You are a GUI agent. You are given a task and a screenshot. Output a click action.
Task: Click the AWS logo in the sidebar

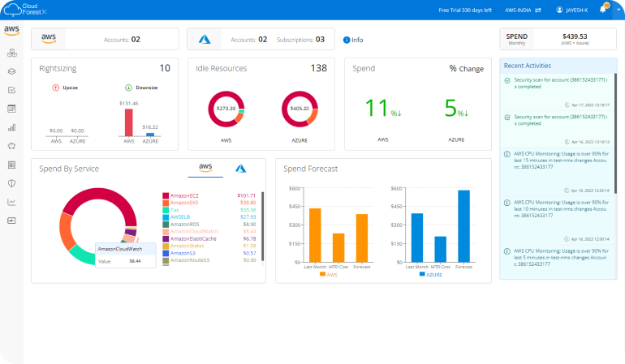(x=11, y=30)
